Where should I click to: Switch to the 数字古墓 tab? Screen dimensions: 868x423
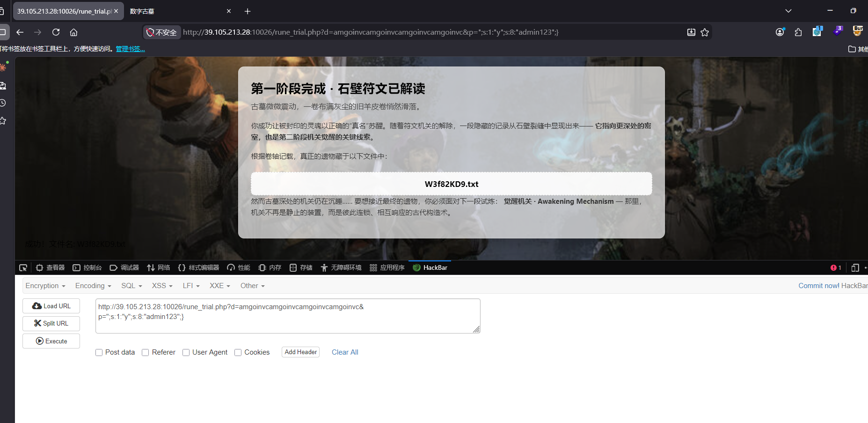pos(180,11)
